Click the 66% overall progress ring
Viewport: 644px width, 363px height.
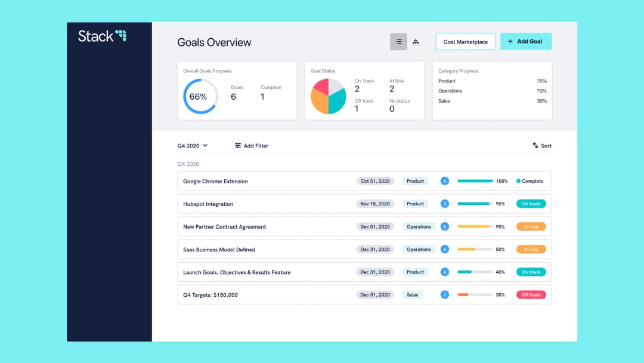(200, 96)
